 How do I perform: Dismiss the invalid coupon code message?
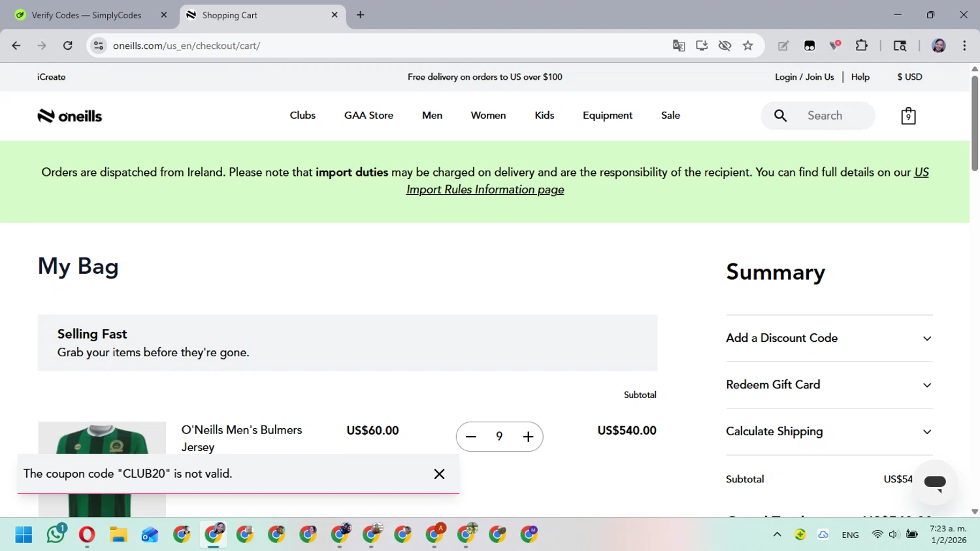point(439,474)
